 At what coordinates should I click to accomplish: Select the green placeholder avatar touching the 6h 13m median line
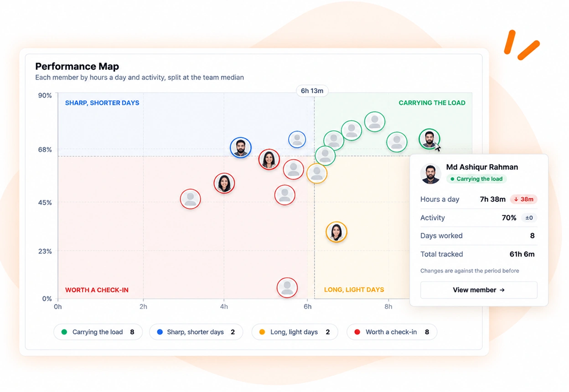326,155
